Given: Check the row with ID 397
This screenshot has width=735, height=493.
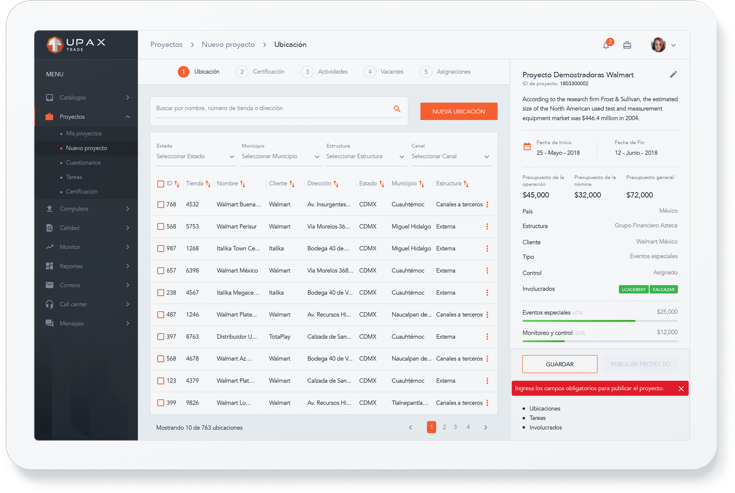Looking at the screenshot, I should [160, 336].
